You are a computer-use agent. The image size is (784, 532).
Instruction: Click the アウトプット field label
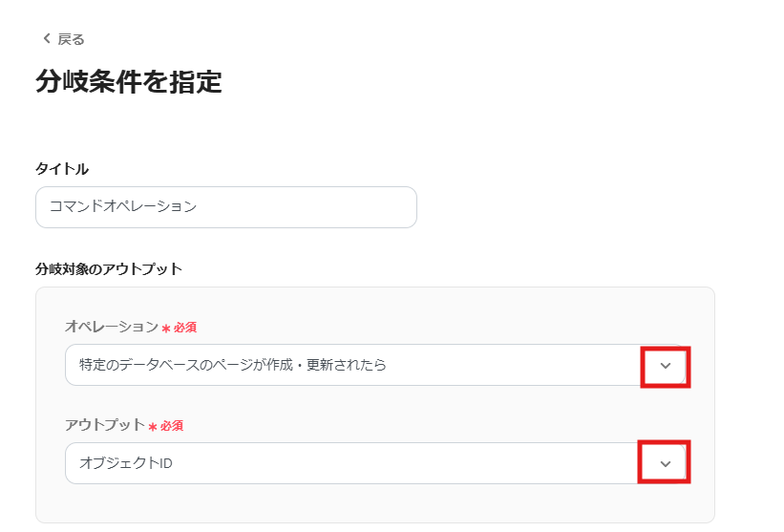104,425
